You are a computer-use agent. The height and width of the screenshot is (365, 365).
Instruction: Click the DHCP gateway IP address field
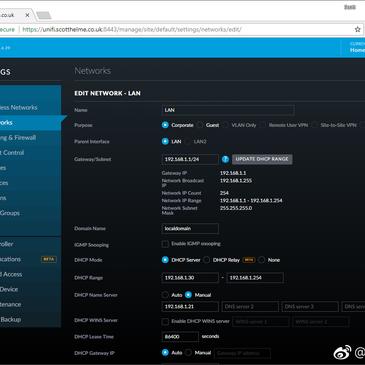(242, 353)
